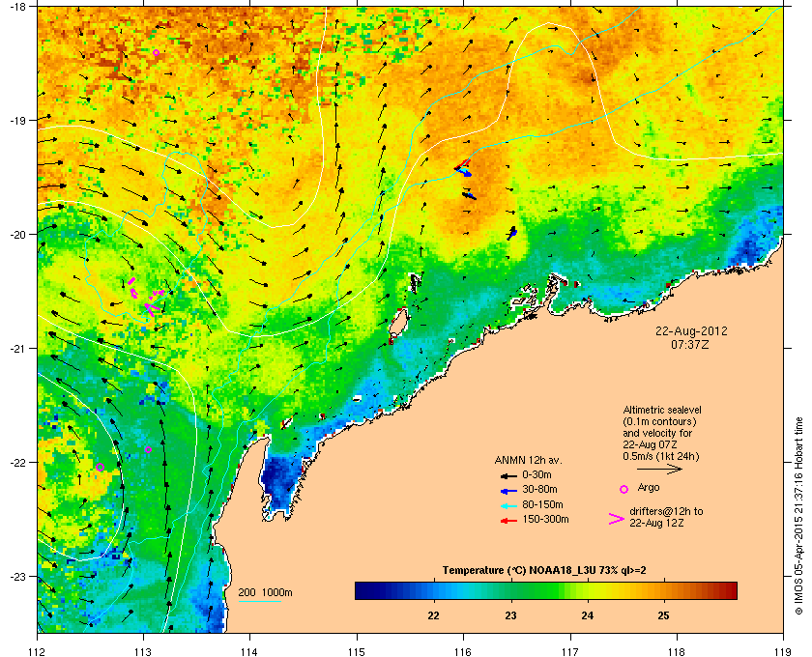812x657 pixels.
Task: Click the colorbar tick label 22
Action: click(433, 615)
